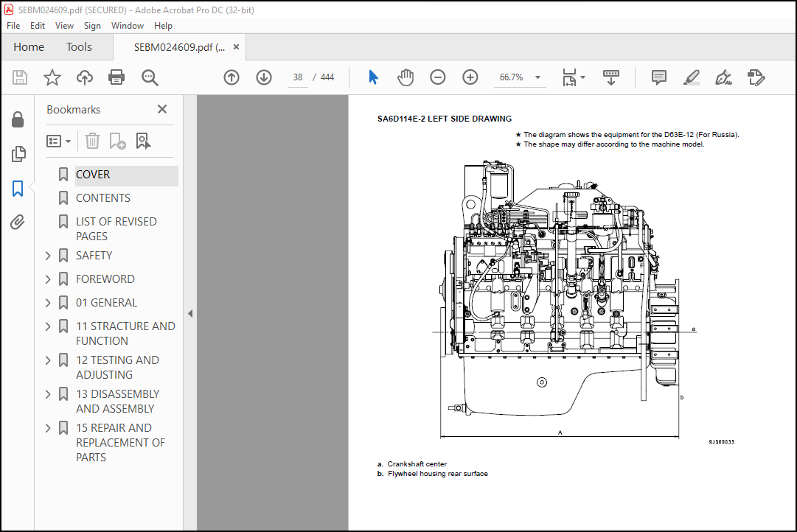
Task: Select the Highlight text tool
Action: tap(692, 77)
